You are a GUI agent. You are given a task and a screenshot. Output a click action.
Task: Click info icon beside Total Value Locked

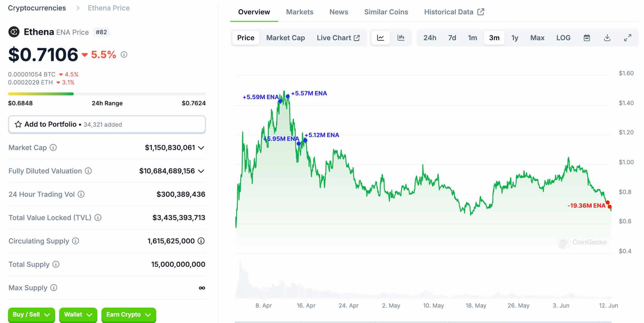(x=98, y=217)
